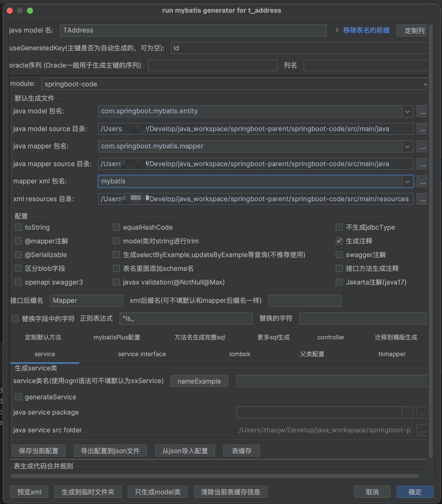
Task: Switch to the controller tab
Action: [331, 337]
